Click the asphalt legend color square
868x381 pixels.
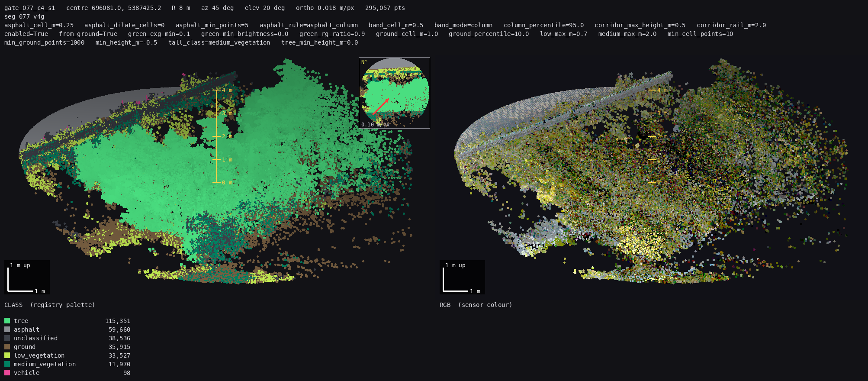[x=7, y=329]
